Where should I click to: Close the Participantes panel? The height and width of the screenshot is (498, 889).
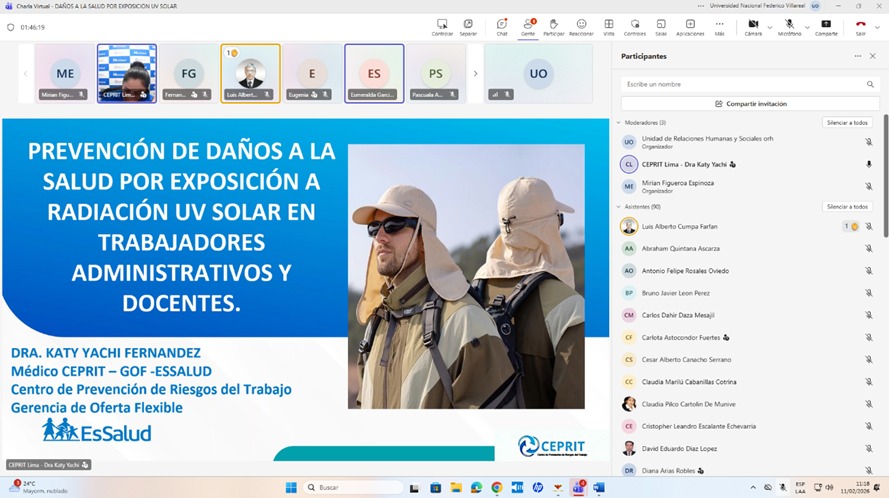coord(873,56)
